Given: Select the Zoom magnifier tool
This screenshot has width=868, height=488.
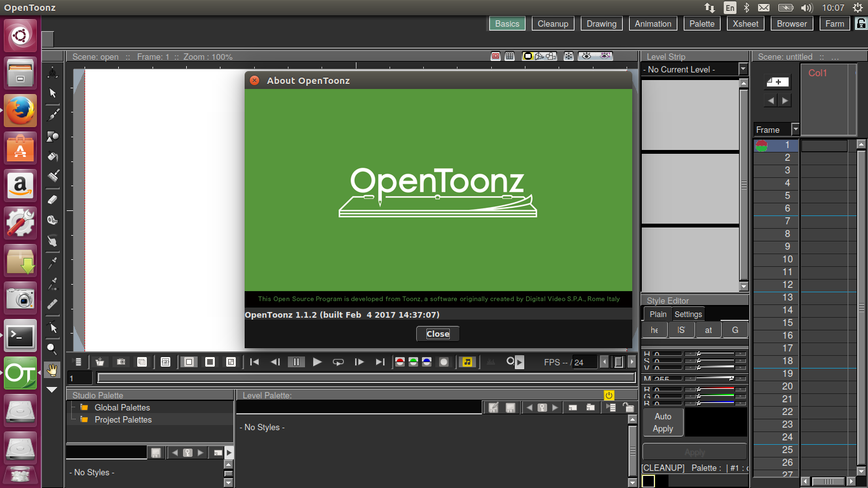Looking at the screenshot, I should tap(53, 349).
